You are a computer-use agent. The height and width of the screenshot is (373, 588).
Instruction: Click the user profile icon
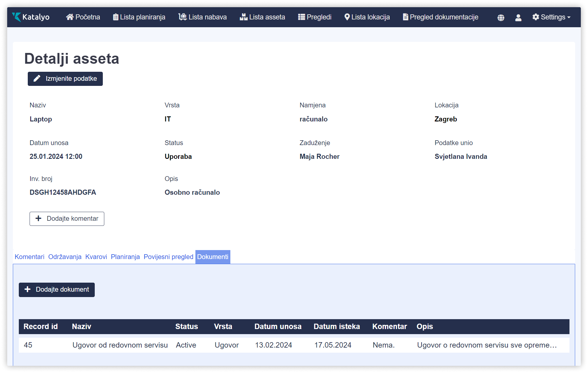pos(518,18)
